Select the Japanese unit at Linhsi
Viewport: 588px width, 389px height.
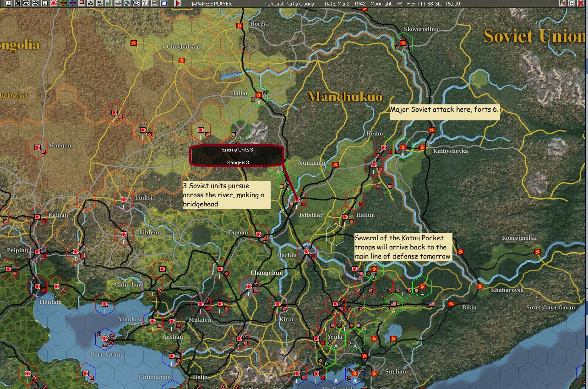[124, 199]
